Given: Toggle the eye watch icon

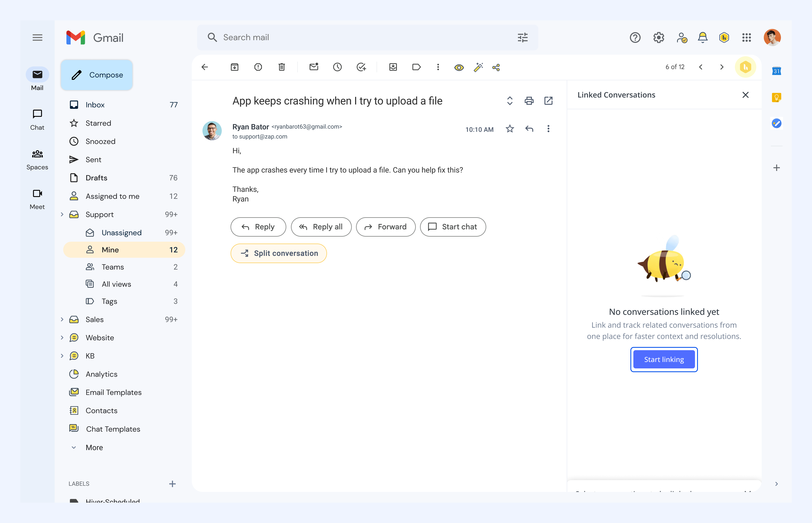Looking at the screenshot, I should (x=459, y=68).
